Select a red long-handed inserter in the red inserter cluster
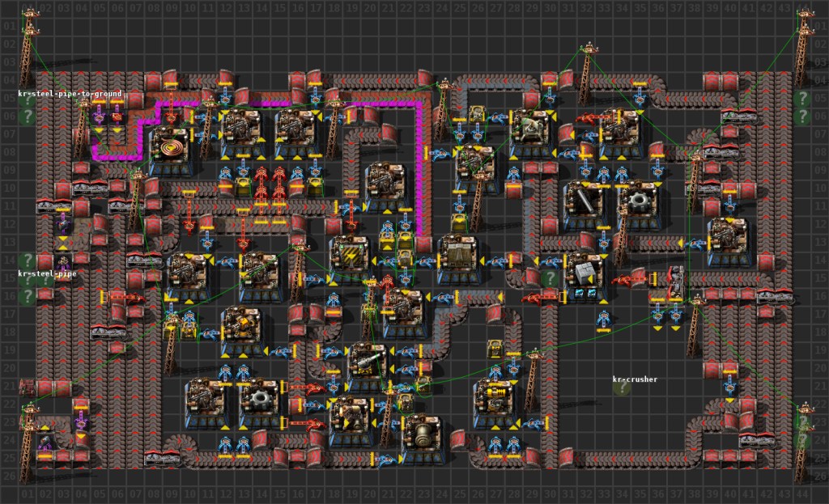The width and height of the screenshot is (829, 504). [x=261, y=172]
